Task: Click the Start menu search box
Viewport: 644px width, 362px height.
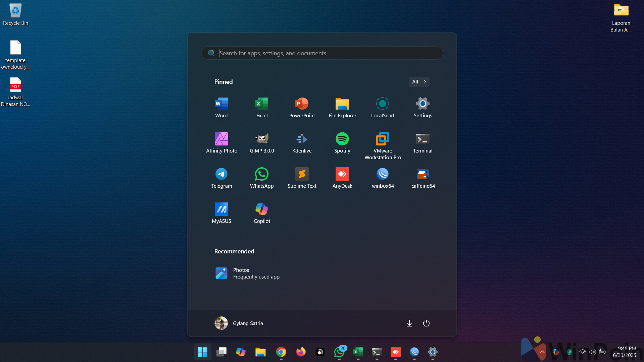Action: [322, 53]
